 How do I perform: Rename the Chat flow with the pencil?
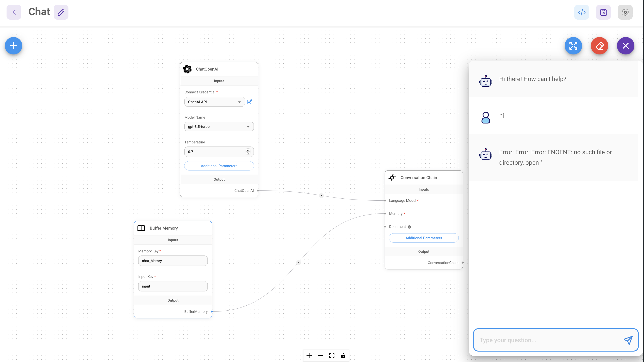(61, 12)
